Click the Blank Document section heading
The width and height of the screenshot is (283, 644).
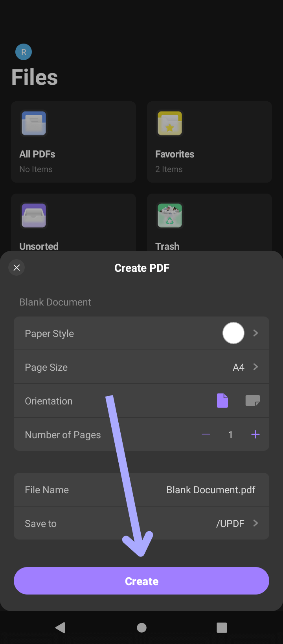tap(55, 302)
